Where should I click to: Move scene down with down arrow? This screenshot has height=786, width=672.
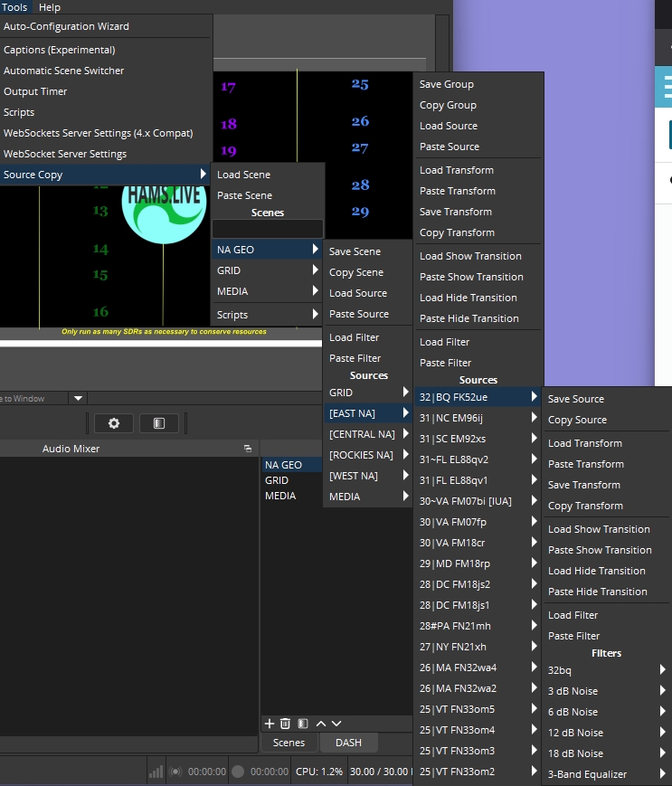[336, 723]
